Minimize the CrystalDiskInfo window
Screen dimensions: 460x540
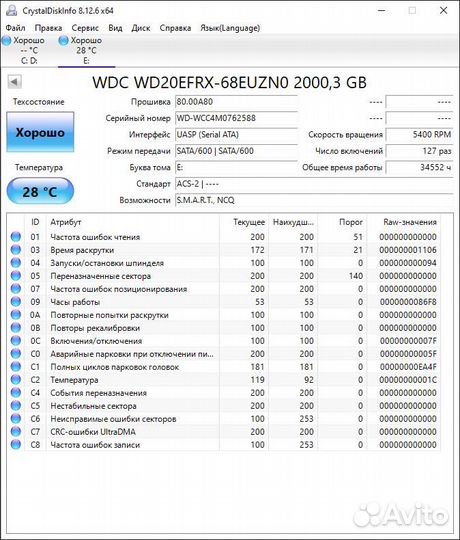(x=381, y=11)
